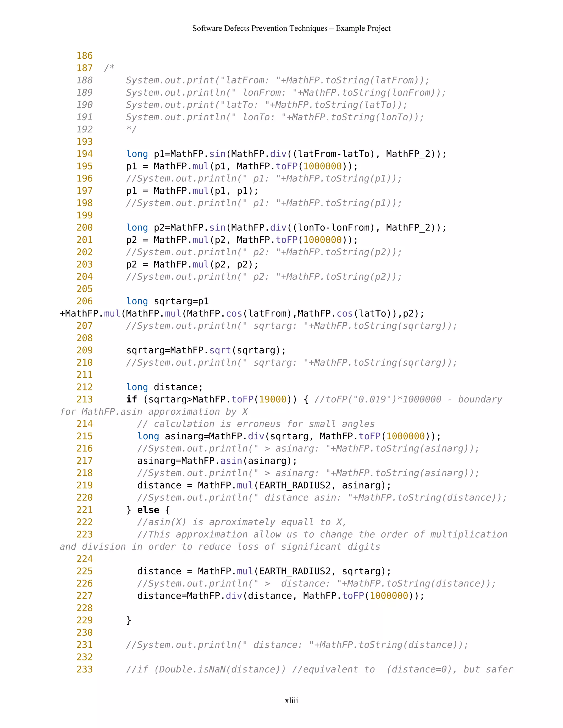Click the comment '//if (Double.isNaN(distance))' on line 233
The width and height of the screenshot is (563, 728).
pyautogui.click(x=206, y=670)
